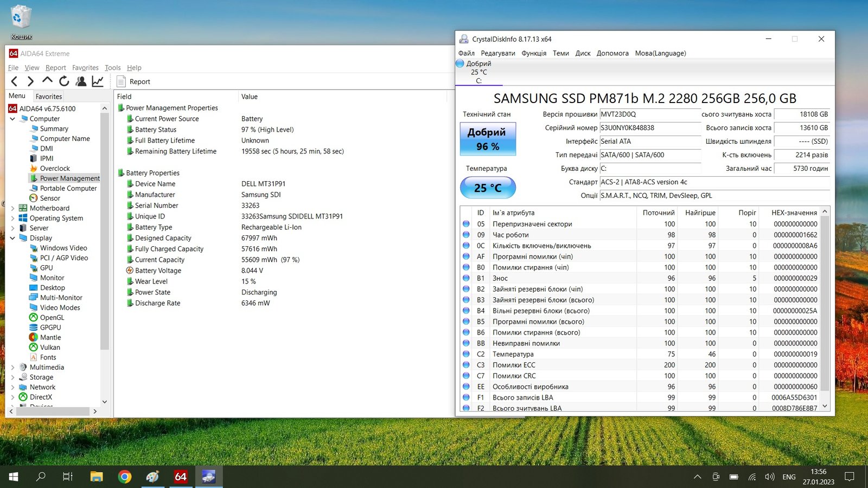The height and width of the screenshot is (488, 868).
Task: Open Google Chrome from the taskbar
Action: point(125,477)
